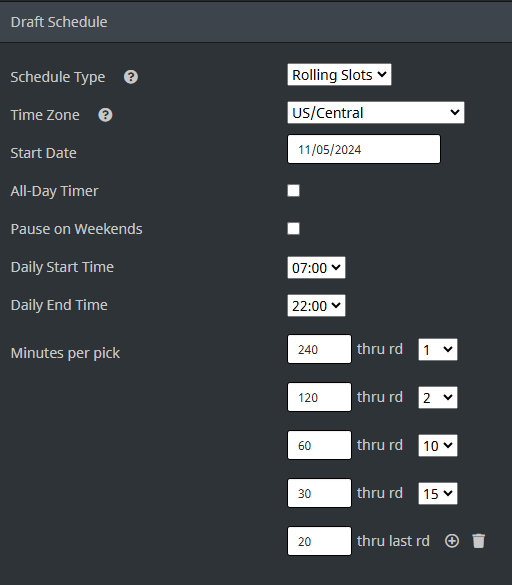
Task: Focus the 240 minutes per pick field
Action: [319, 349]
